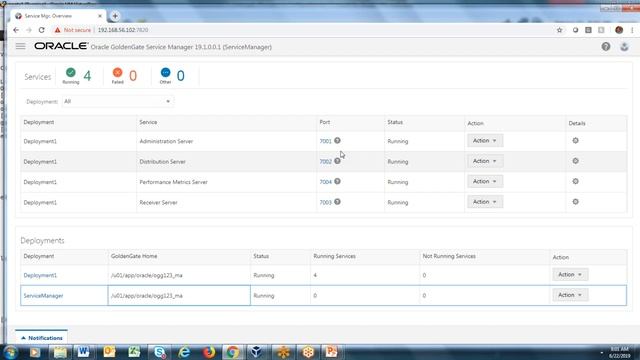Open Action dropdown for Deployment1 deployment

click(x=570, y=274)
